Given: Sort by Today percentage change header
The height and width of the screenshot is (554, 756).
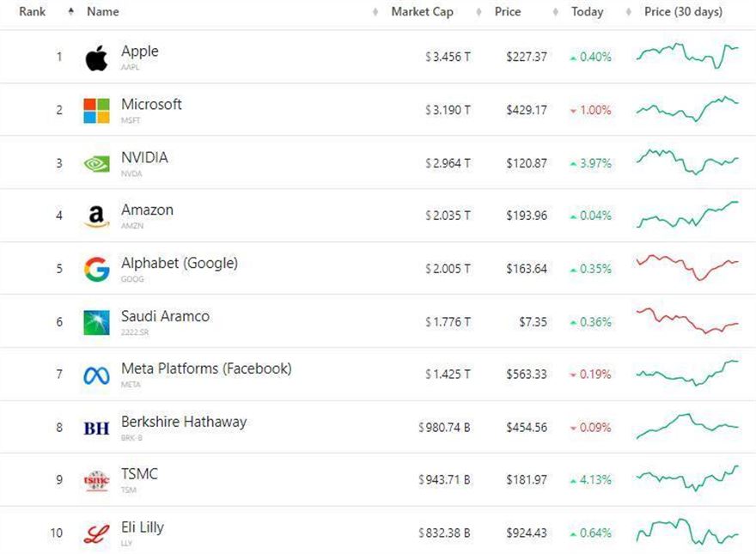Looking at the screenshot, I should (x=587, y=12).
